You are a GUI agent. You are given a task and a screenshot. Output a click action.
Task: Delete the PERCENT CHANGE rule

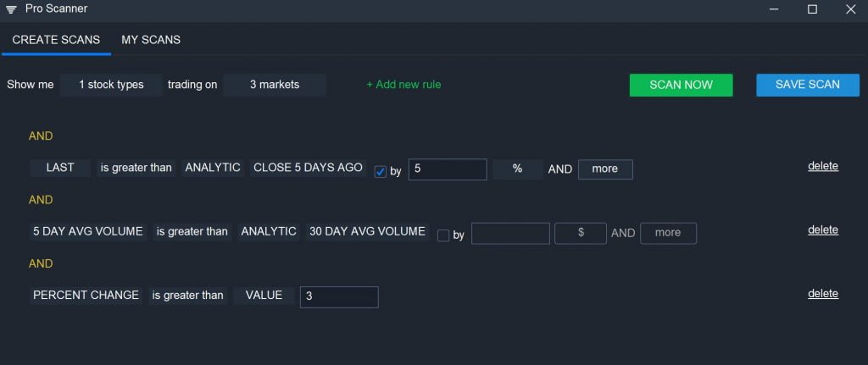pyautogui.click(x=822, y=294)
